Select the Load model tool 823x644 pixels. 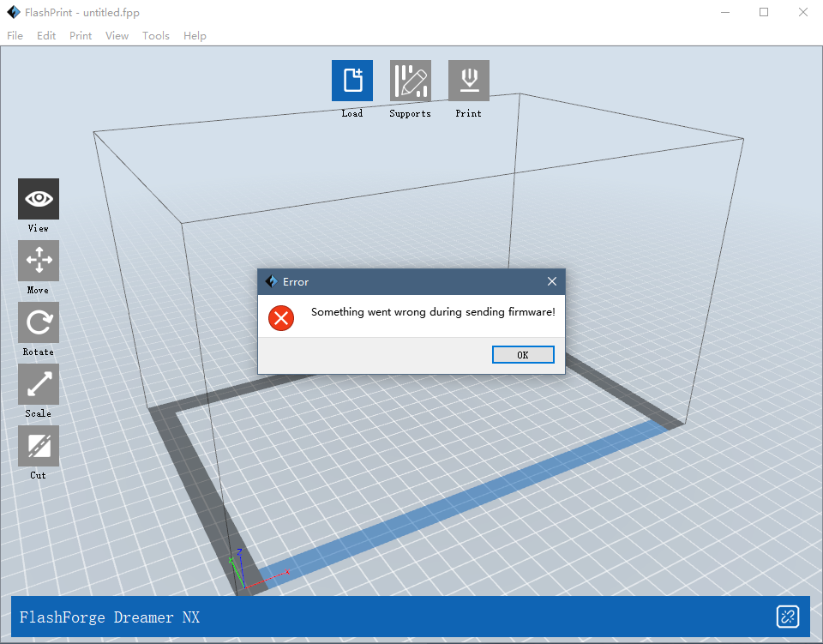point(351,80)
